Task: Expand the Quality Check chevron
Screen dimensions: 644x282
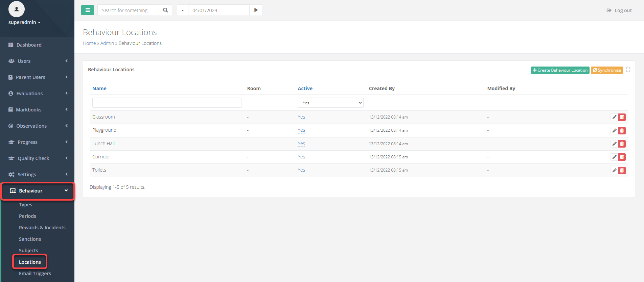Action: (x=67, y=158)
